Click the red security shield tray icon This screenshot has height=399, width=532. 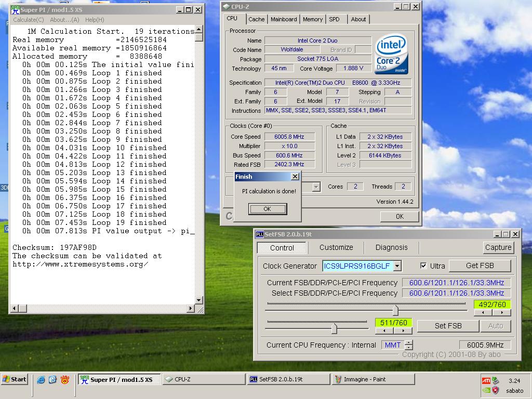495,390
